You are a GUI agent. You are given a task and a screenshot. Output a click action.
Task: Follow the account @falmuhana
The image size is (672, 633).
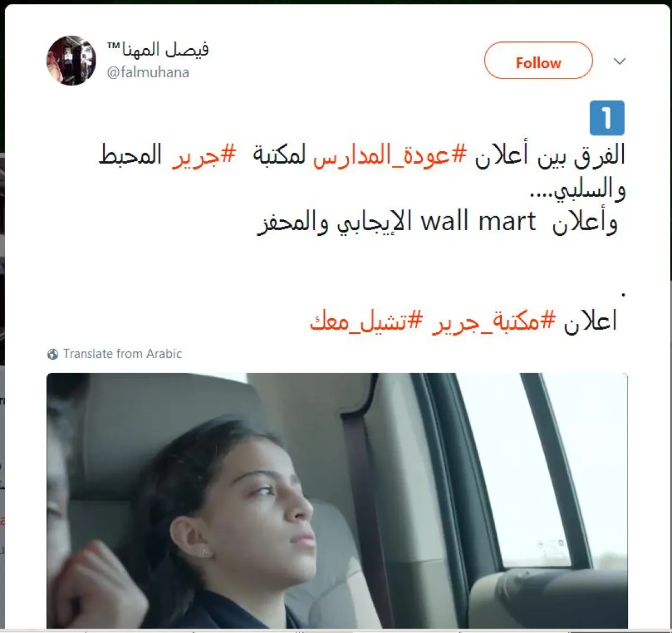click(x=538, y=60)
